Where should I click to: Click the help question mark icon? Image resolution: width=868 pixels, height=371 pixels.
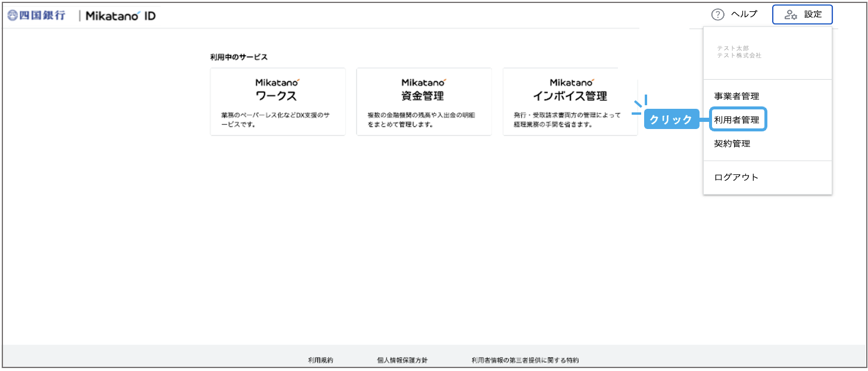[718, 15]
